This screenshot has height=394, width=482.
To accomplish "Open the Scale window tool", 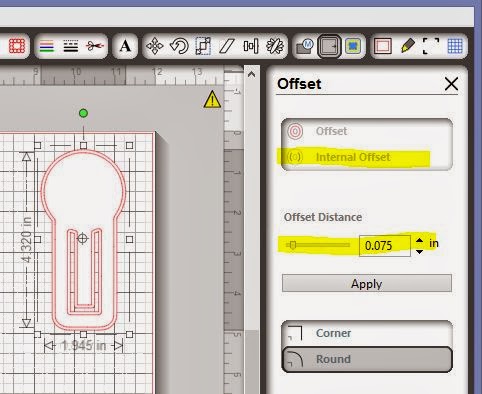I will (x=203, y=46).
